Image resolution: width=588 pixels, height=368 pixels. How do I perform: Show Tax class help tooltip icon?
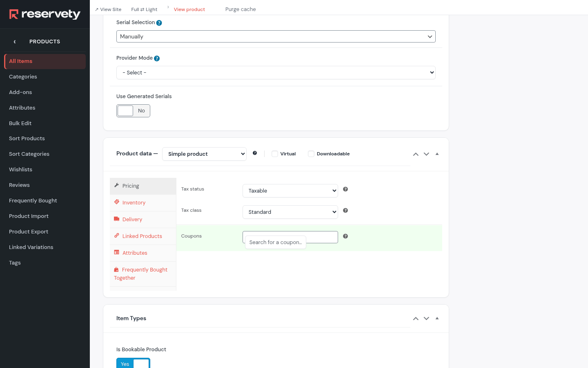click(x=345, y=211)
